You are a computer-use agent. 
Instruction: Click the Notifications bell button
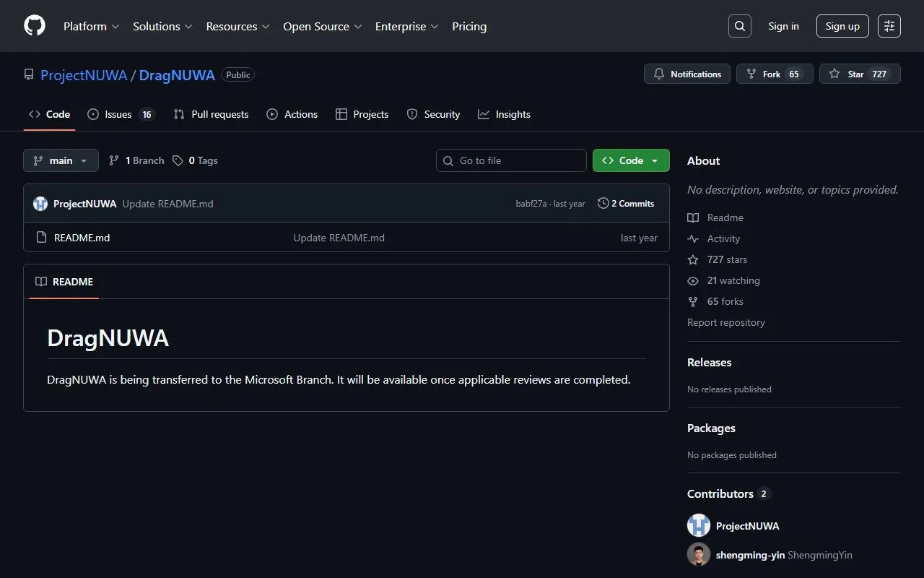[x=687, y=74]
